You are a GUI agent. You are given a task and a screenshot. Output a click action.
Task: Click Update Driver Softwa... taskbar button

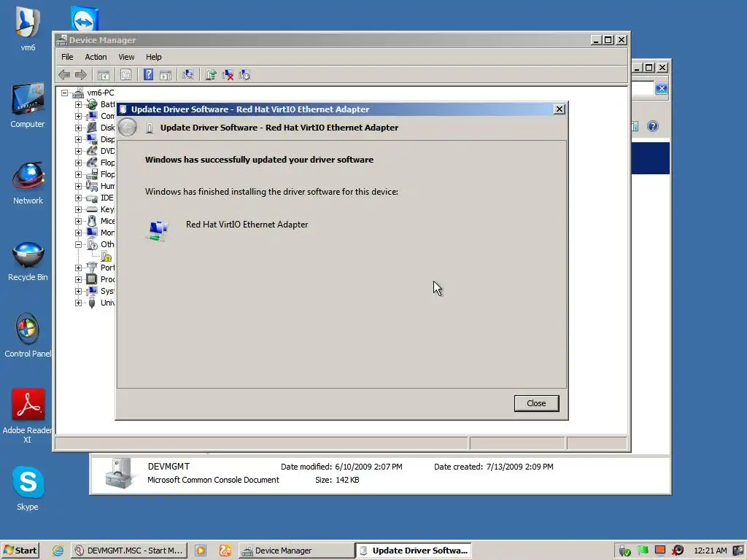(414, 551)
